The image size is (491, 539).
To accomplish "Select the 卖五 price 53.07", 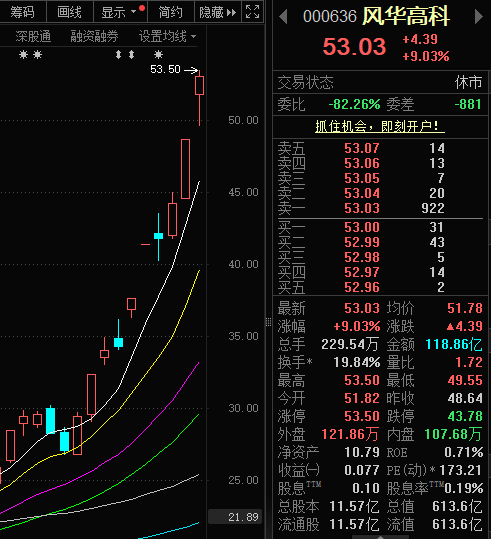I will point(362,148).
